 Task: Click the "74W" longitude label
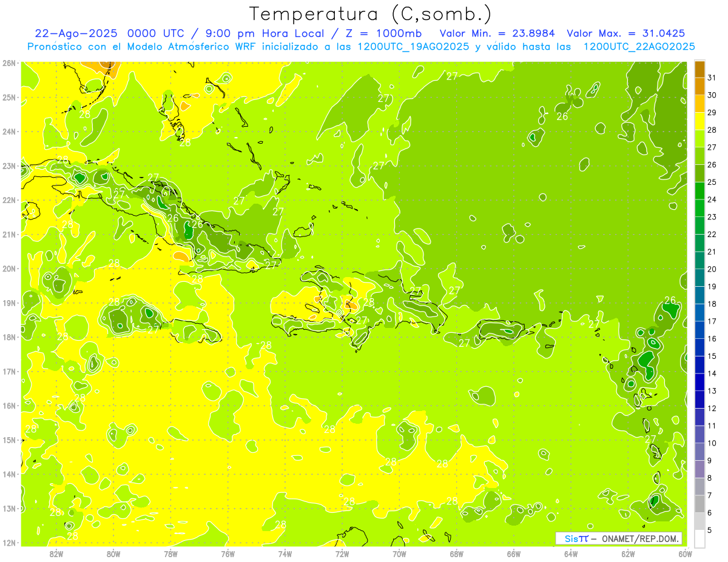coord(285,554)
